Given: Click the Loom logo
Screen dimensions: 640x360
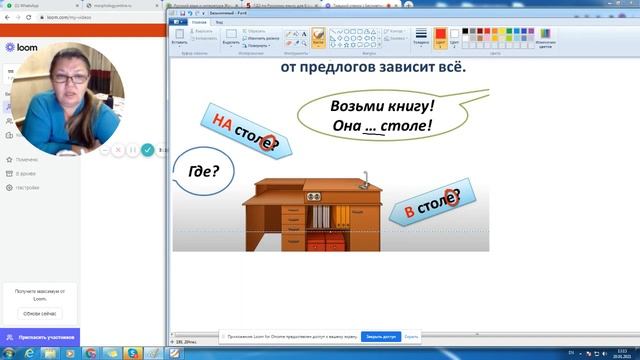Looking at the screenshot, I should point(21,47).
